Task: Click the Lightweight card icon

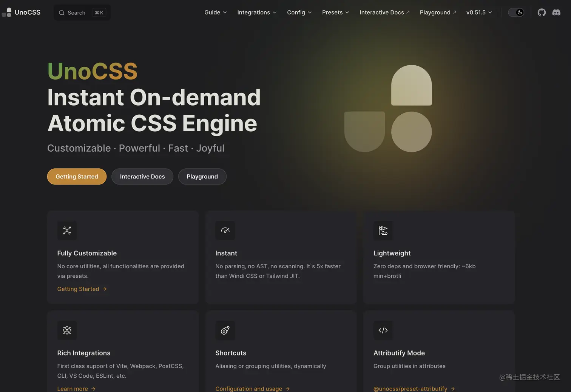Action: tap(383, 231)
